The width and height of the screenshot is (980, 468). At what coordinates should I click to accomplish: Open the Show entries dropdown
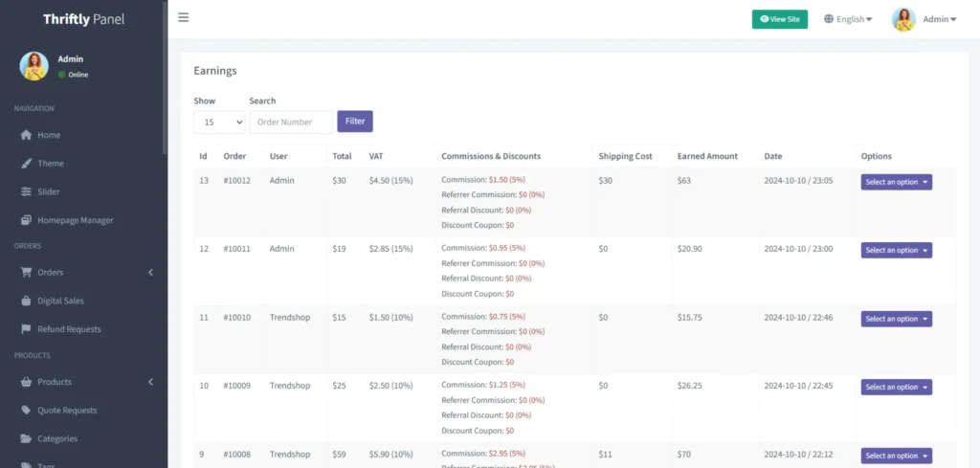219,122
